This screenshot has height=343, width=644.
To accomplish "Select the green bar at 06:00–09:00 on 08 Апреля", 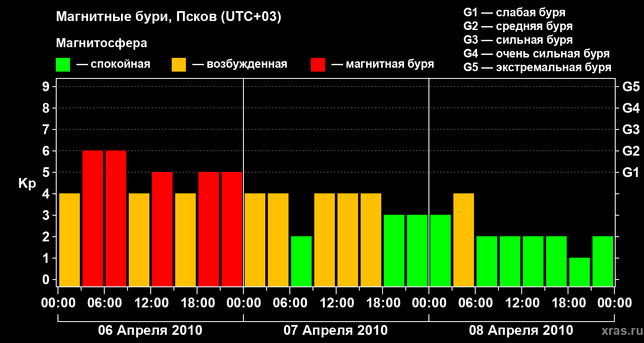I will coord(487,261).
